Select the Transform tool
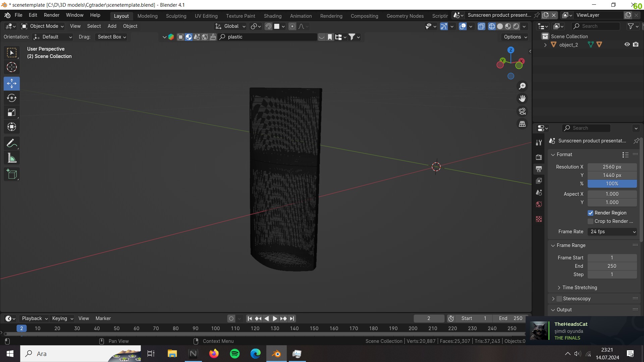644x362 pixels. click(x=12, y=127)
